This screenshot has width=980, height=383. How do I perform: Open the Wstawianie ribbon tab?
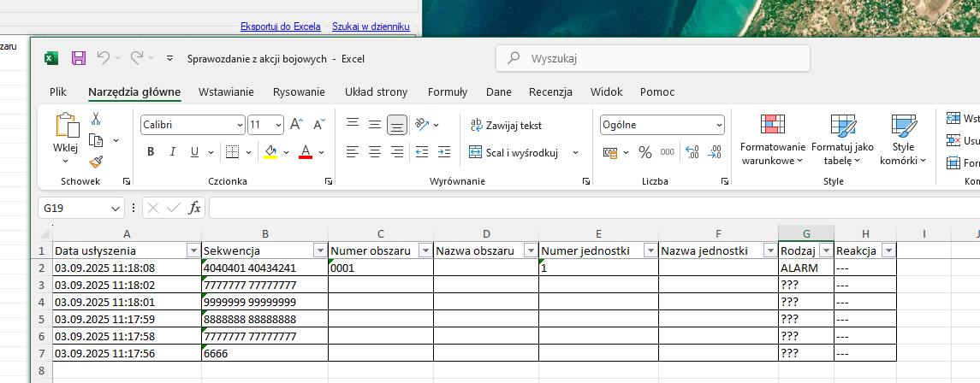coord(226,92)
